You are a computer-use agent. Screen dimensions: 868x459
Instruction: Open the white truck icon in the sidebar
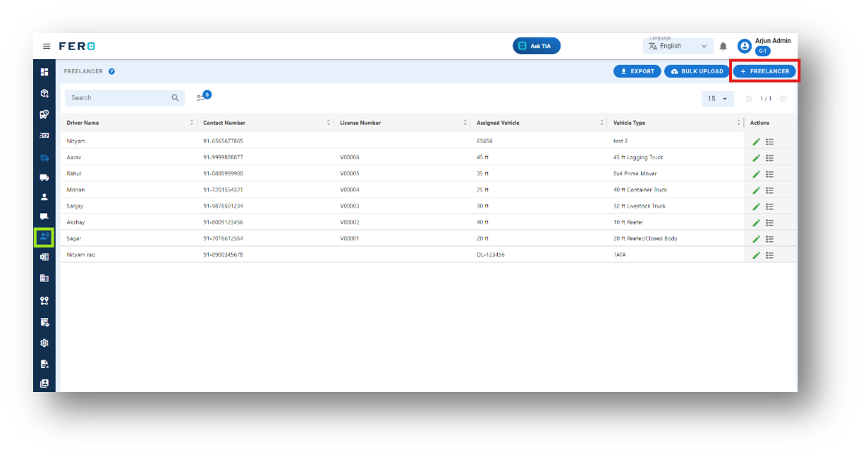point(44,178)
